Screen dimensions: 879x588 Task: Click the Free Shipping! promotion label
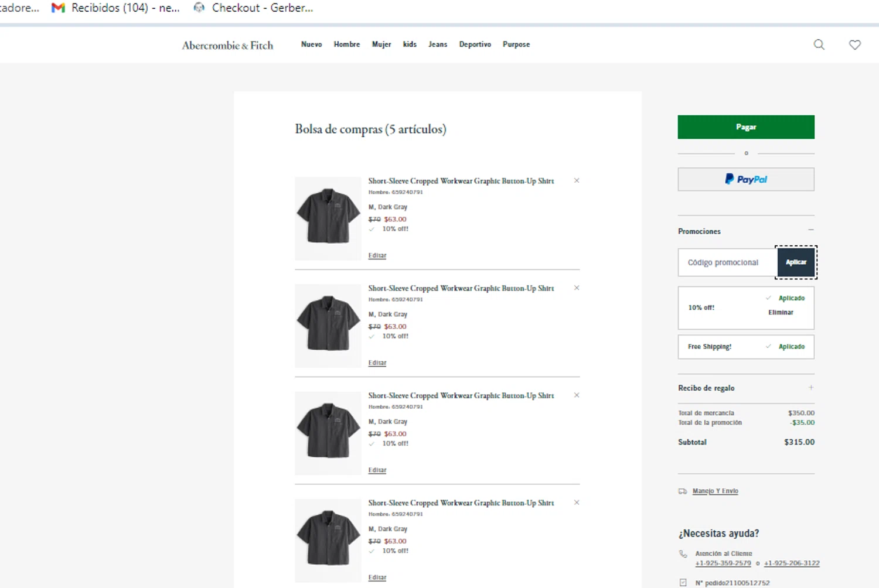point(710,347)
